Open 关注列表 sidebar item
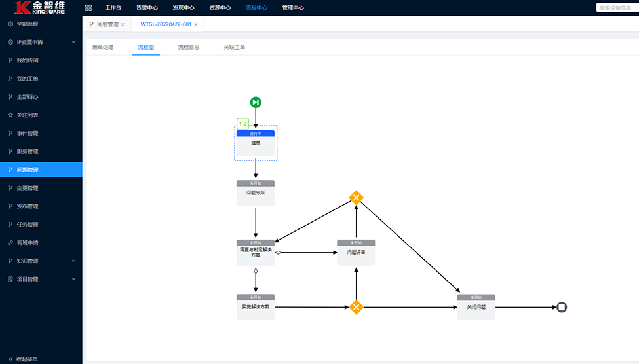The height and width of the screenshot is (364, 639). (x=41, y=115)
